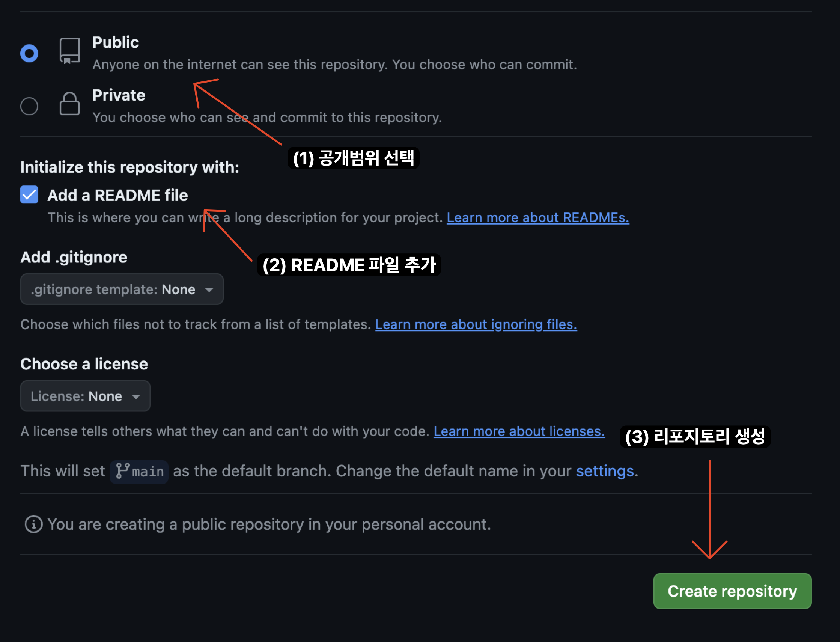
Task: Open Learn more about licenses link
Action: click(519, 431)
